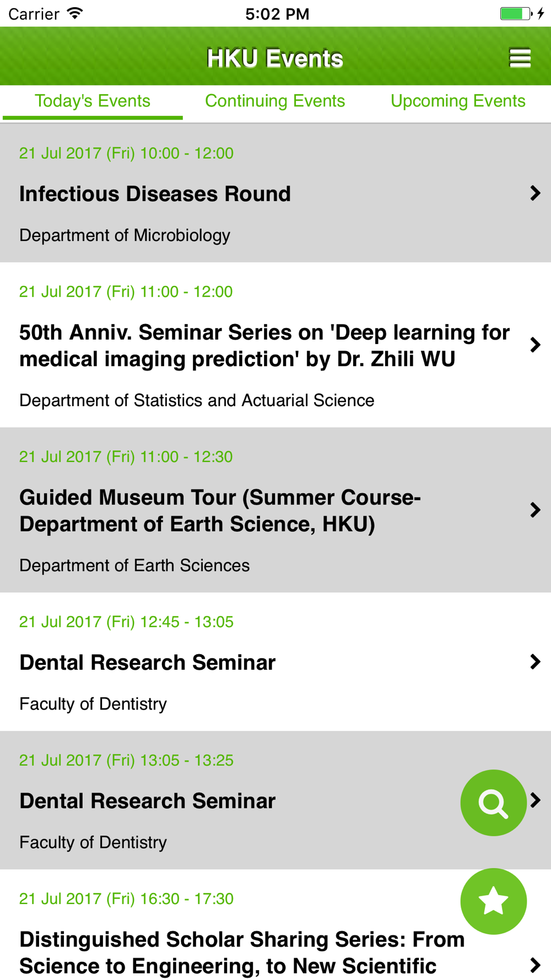Tap the Wi-Fi status icon
The image size is (551, 980).
(75, 13)
